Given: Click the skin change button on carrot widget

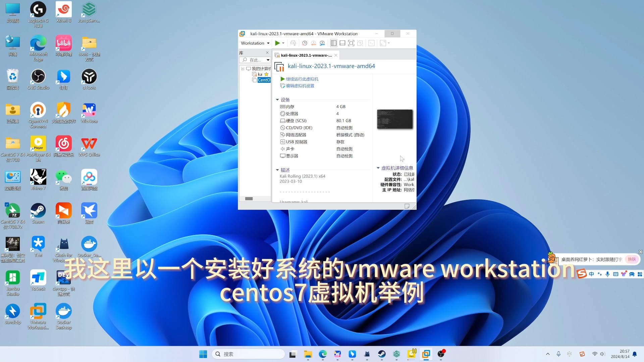Looking at the screenshot, I should [x=632, y=259].
